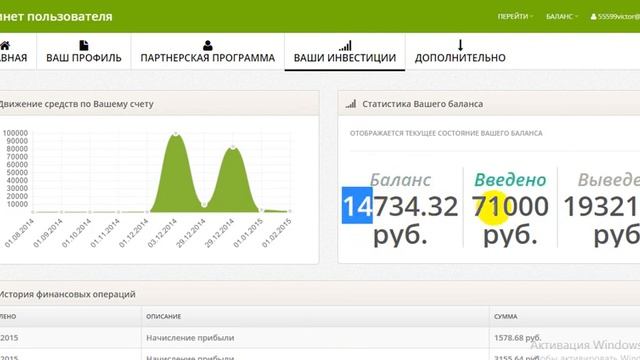The height and width of the screenshot is (360, 640).
Task: Click the ОПИСАНИЕ column header
Action: pyautogui.click(x=164, y=316)
